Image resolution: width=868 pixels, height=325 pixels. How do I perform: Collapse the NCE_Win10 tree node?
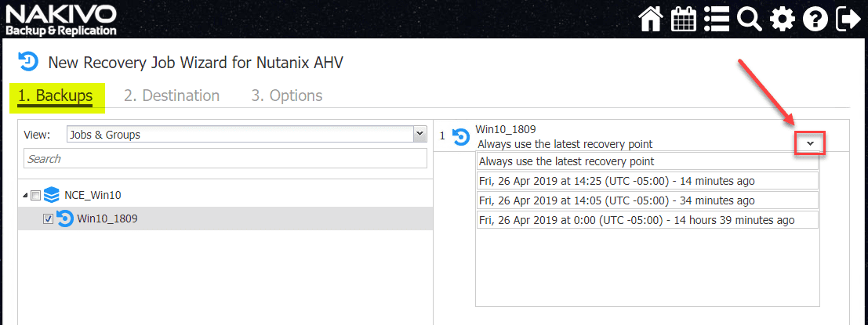25,196
